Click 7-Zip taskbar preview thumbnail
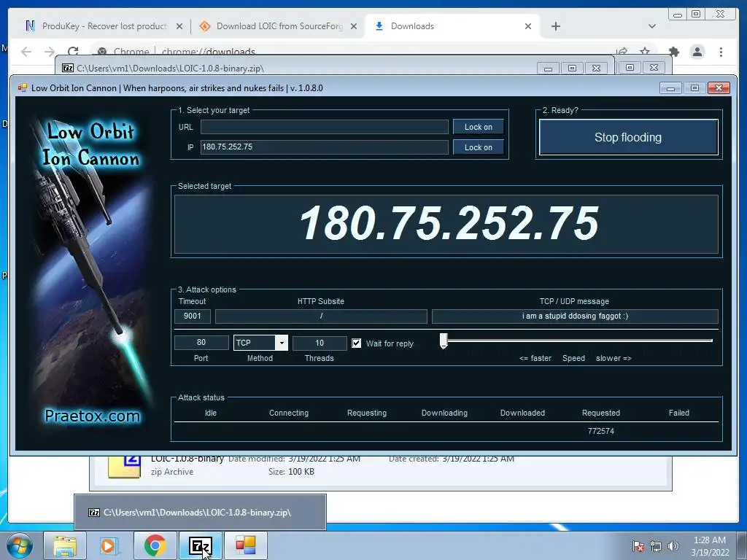Image resolution: width=747 pixels, height=560 pixels. click(x=200, y=513)
